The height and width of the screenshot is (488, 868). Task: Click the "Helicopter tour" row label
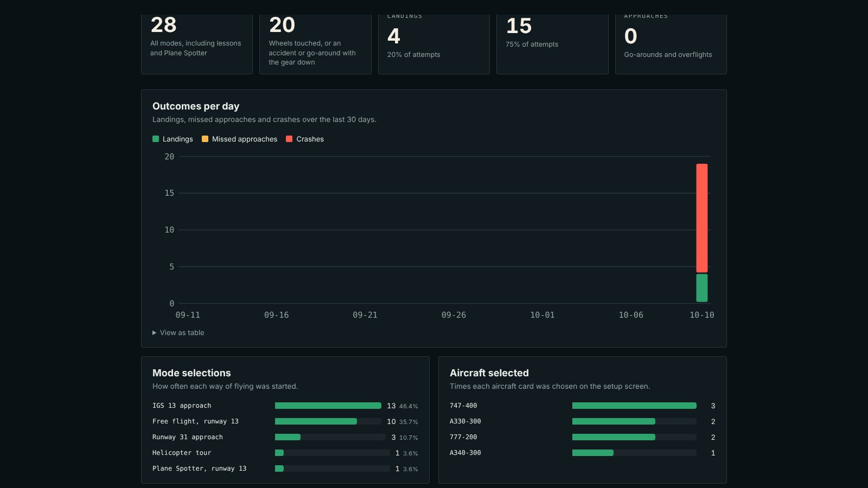pos(182,453)
